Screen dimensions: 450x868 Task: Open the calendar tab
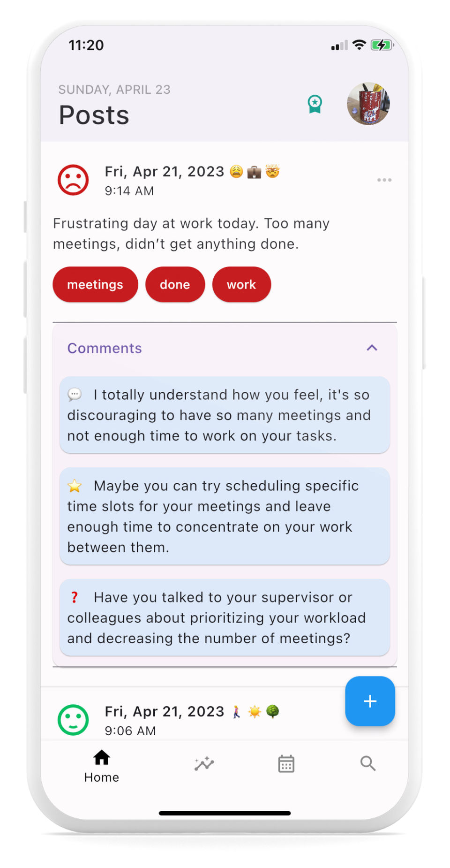coord(286,764)
